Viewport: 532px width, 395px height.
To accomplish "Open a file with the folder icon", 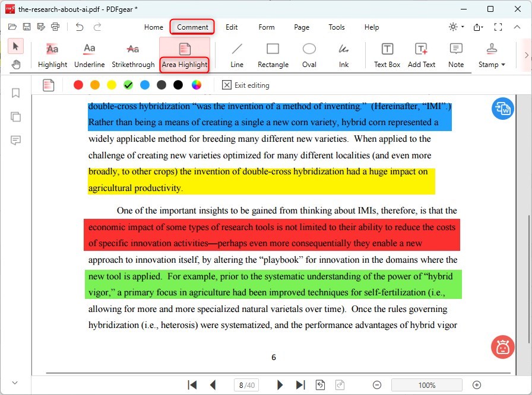I will click(x=12, y=27).
